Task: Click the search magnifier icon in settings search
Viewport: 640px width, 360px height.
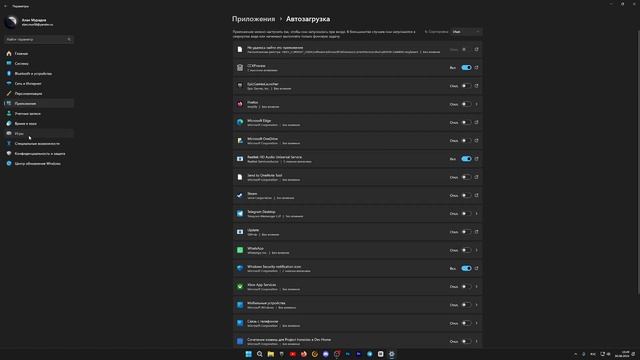Action: coord(69,40)
